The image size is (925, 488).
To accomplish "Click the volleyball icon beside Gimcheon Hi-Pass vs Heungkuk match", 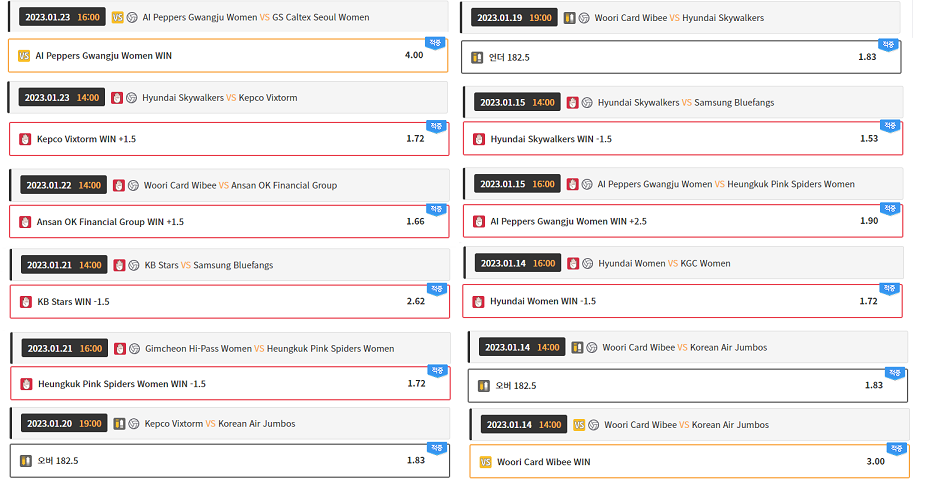I will point(134,348).
